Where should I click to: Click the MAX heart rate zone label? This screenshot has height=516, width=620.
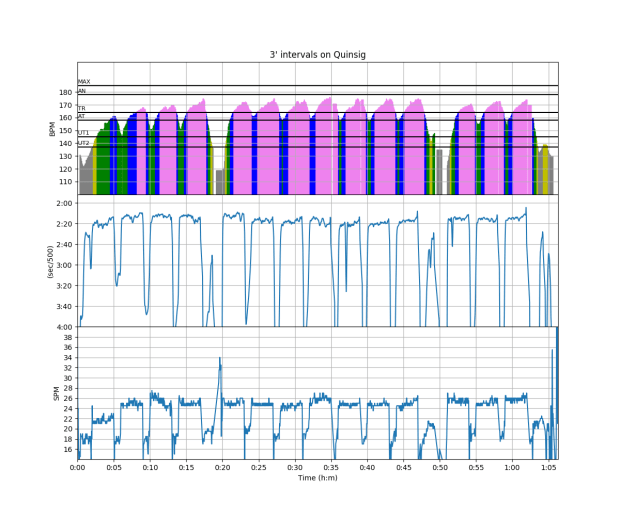click(x=84, y=81)
